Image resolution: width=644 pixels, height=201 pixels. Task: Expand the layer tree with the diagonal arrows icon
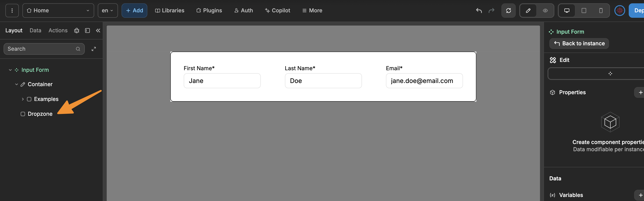94,49
